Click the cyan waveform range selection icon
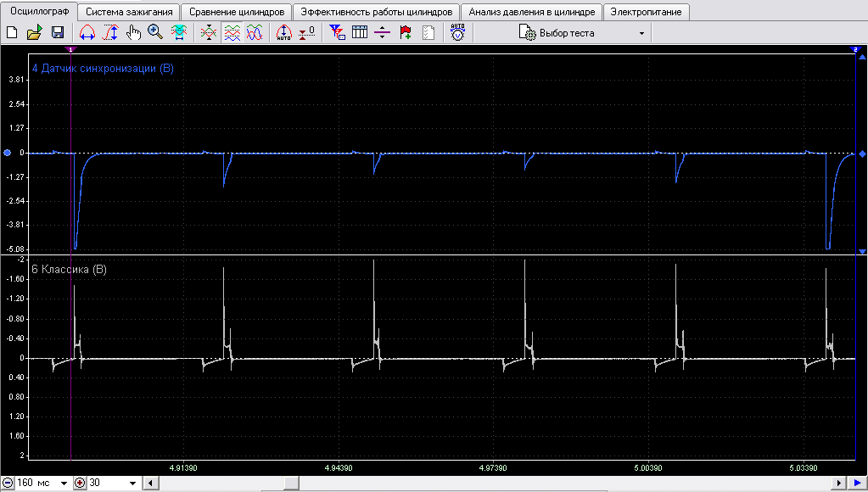Image resolution: width=868 pixels, height=492 pixels. click(x=178, y=33)
